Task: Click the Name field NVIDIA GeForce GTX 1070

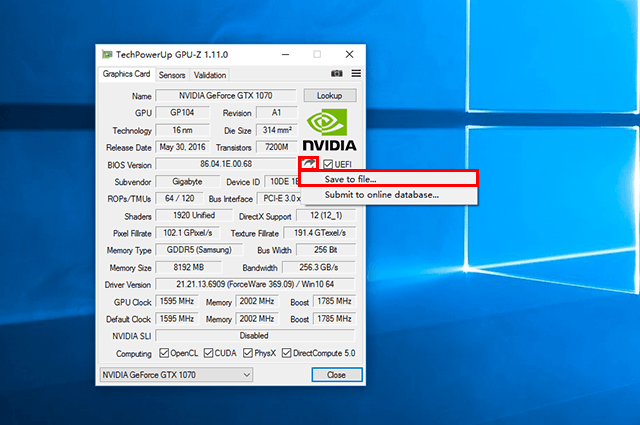Action: [226, 96]
